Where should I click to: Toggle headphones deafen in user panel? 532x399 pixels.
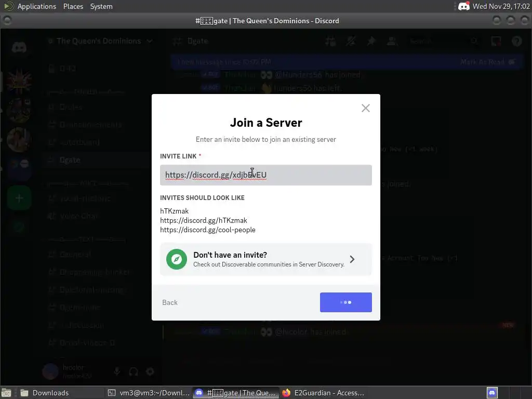coord(134,371)
